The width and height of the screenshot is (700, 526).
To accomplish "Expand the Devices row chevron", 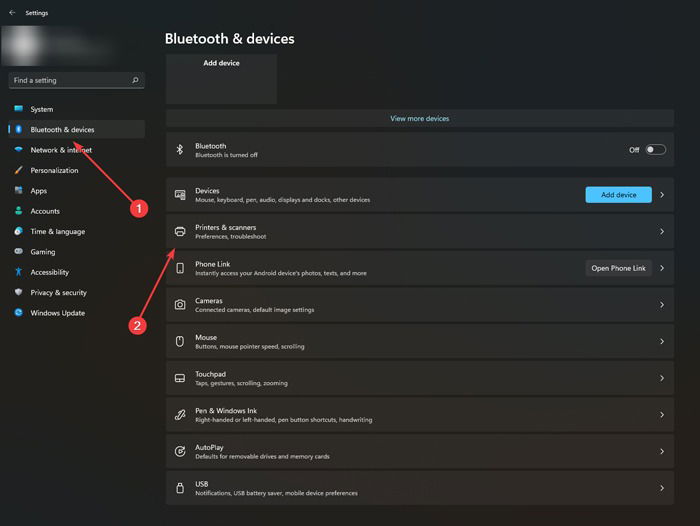I will (x=662, y=195).
